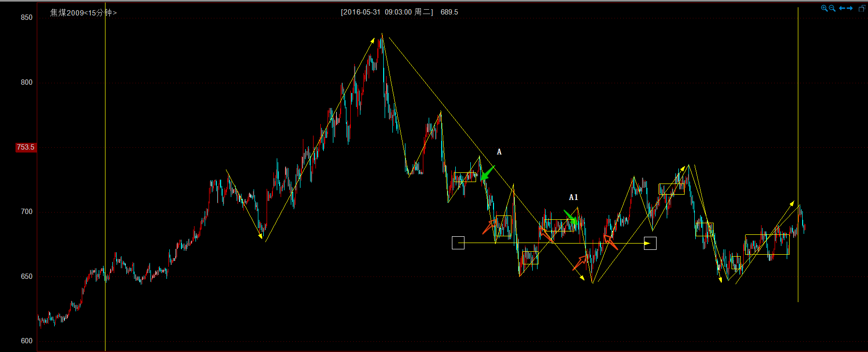This screenshot has height=352, width=868.
Task: Select the 800 price axis label
Action: [27, 82]
